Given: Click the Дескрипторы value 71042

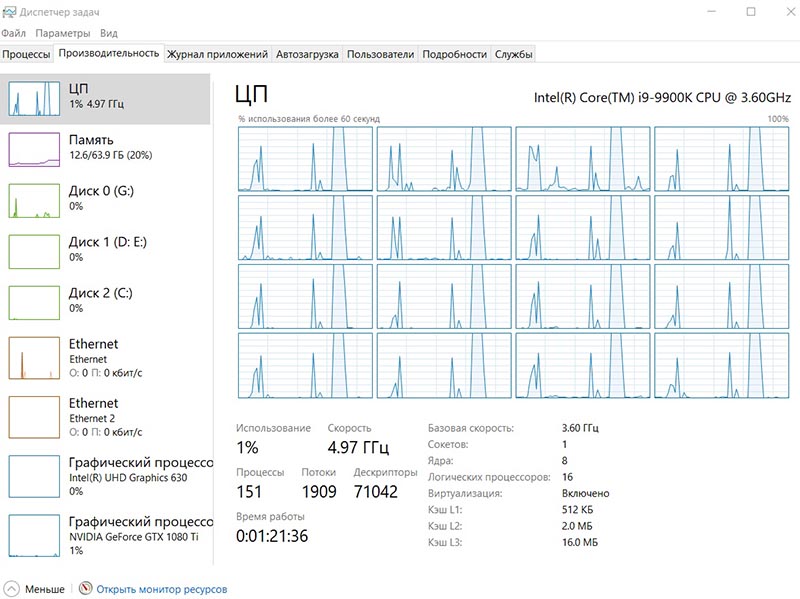Looking at the screenshot, I should (376, 491).
